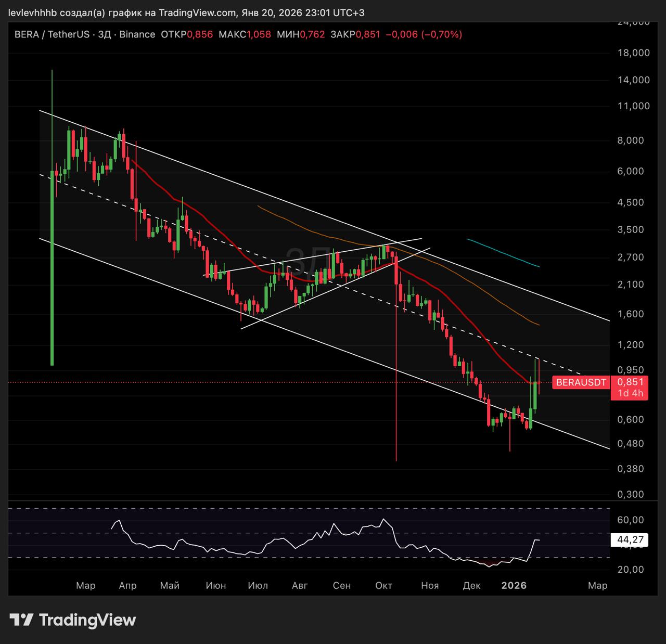Image resolution: width=666 pixels, height=644 pixels.
Task: Select the 2026 label on time axis
Action: (x=514, y=585)
